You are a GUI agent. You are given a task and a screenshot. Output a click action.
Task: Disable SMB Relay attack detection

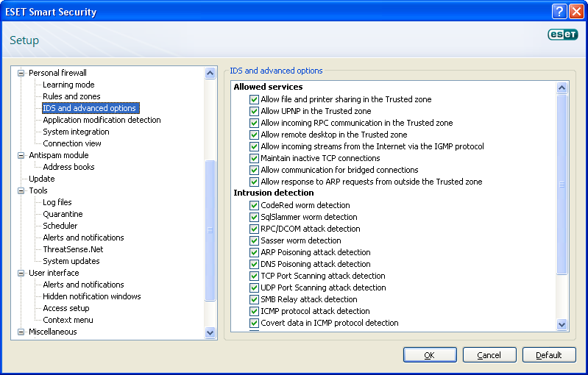254,299
